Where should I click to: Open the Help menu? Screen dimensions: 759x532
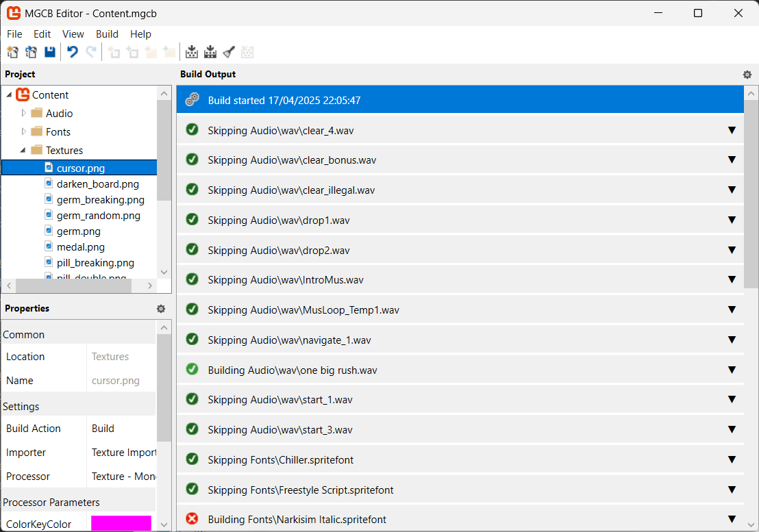click(x=140, y=34)
